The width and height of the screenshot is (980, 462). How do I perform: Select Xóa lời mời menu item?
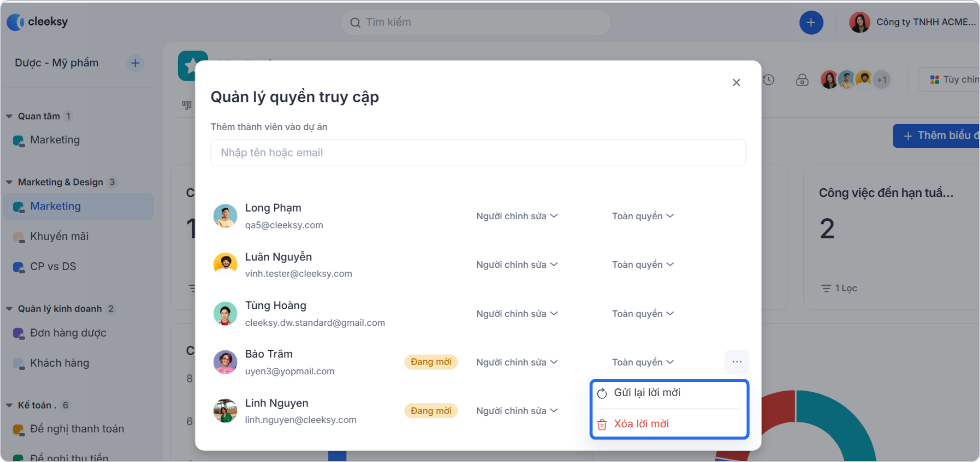[x=669, y=424]
